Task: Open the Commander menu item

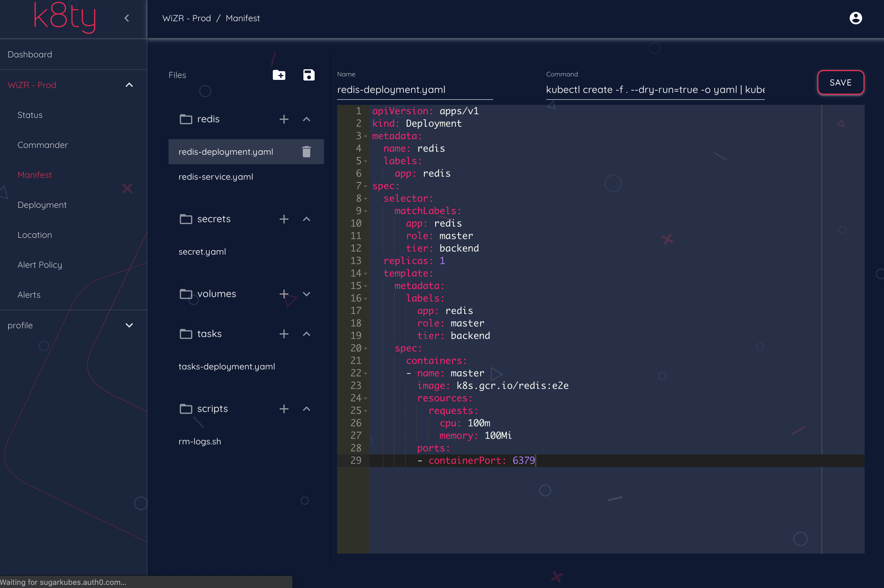Action: point(42,145)
